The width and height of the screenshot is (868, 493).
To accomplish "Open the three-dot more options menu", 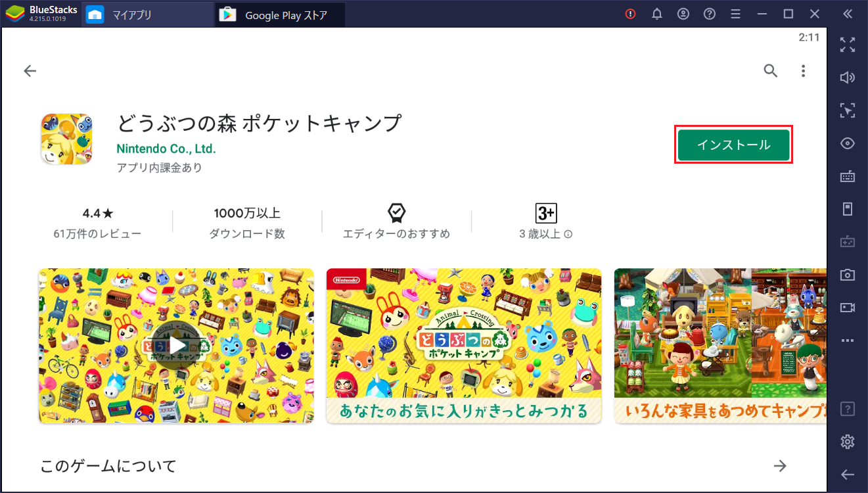I will pyautogui.click(x=803, y=71).
